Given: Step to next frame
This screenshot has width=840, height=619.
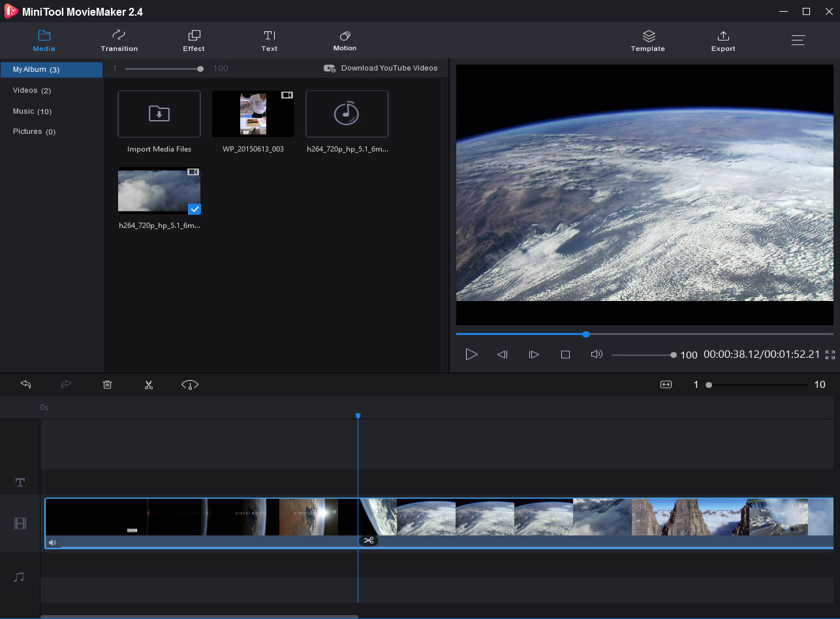Looking at the screenshot, I should [x=534, y=355].
